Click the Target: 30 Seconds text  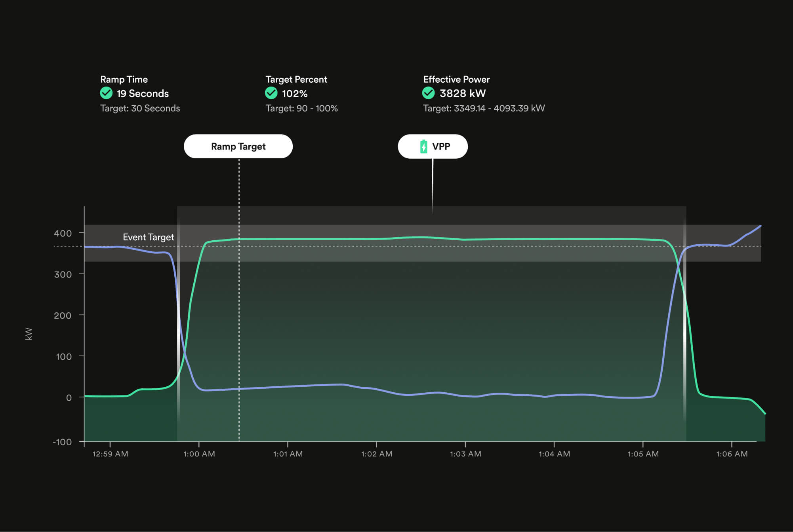click(x=140, y=108)
